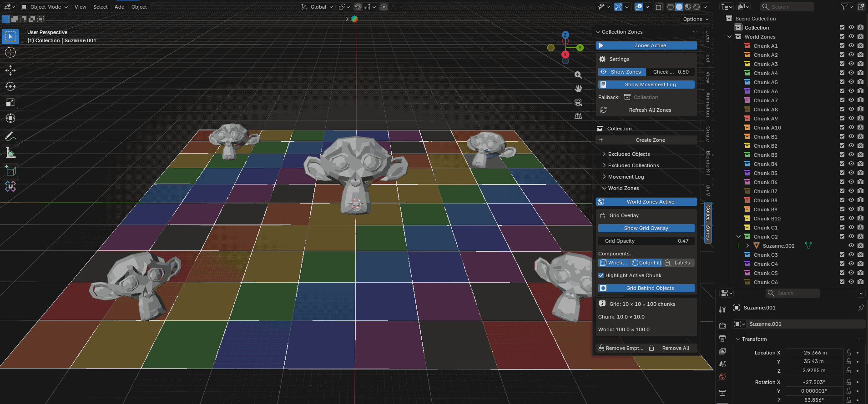Toggle Color Fill grid component
868x404 pixels.
coord(646,263)
